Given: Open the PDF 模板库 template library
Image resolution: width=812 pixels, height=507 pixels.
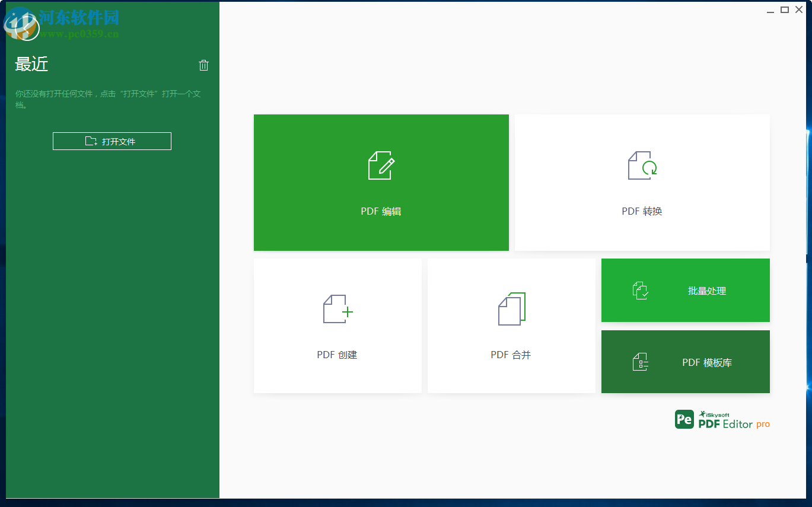Looking at the screenshot, I should pos(685,362).
